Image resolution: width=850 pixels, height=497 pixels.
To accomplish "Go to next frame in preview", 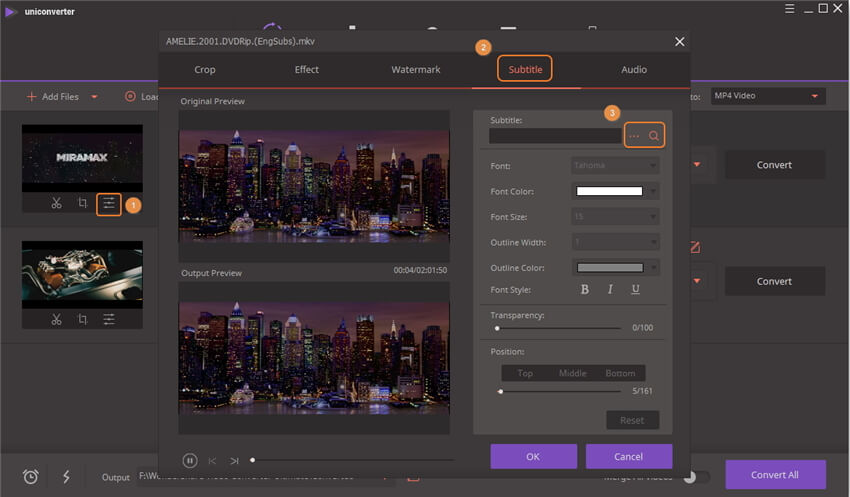I will [234, 461].
